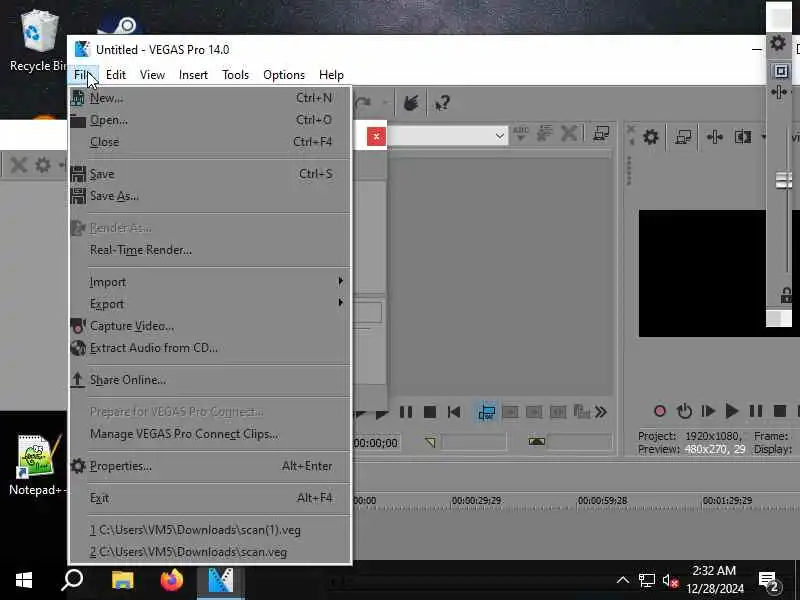The width and height of the screenshot is (800, 600).
Task: Click Save in the File menu
Action: 210,174
